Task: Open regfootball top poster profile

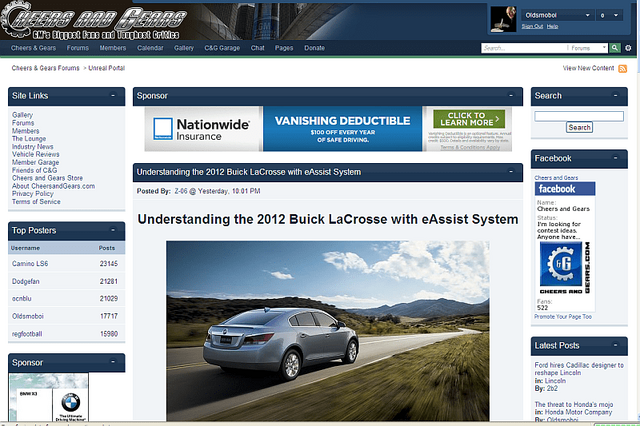Action: pyautogui.click(x=27, y=334)
